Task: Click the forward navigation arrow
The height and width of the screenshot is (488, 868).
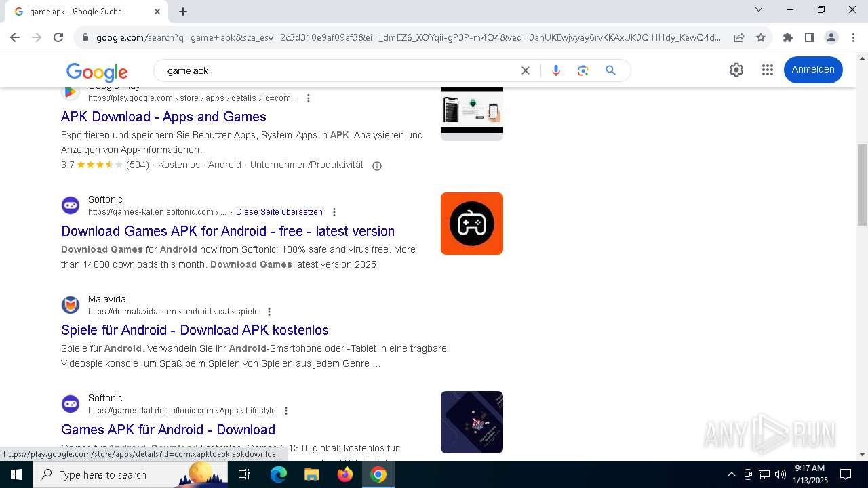Action: click(37, 38)
